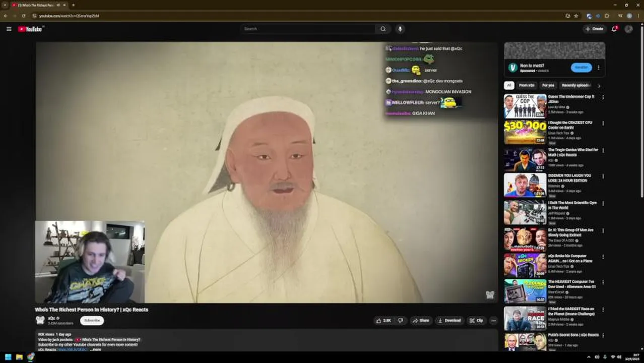This screenshot has height=363, width=644.
Task: Open more actions ellipsis under video
Action: [493, 320]
